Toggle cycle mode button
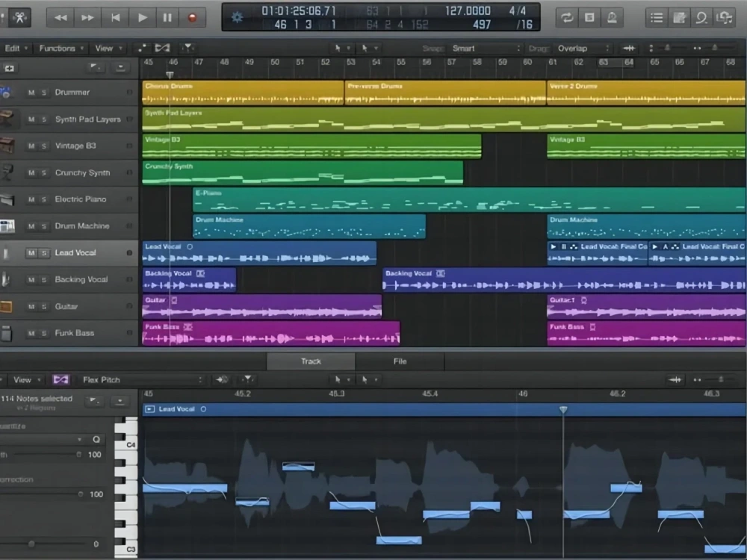Screen dimensions: 747x560 click(566, 18)
